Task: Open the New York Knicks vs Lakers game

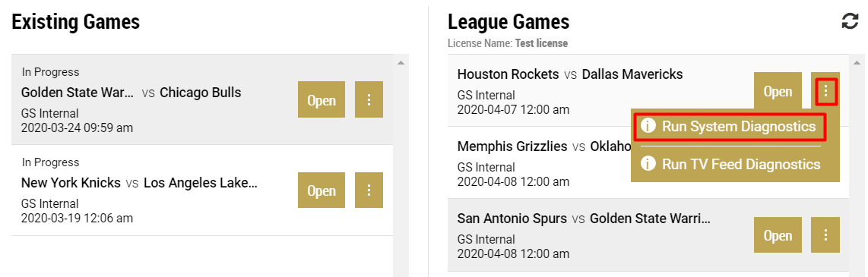Action: pos(322,190)
